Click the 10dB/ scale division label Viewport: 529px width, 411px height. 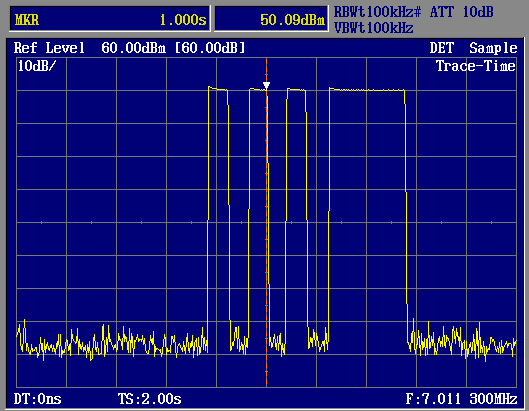(36, 66)
